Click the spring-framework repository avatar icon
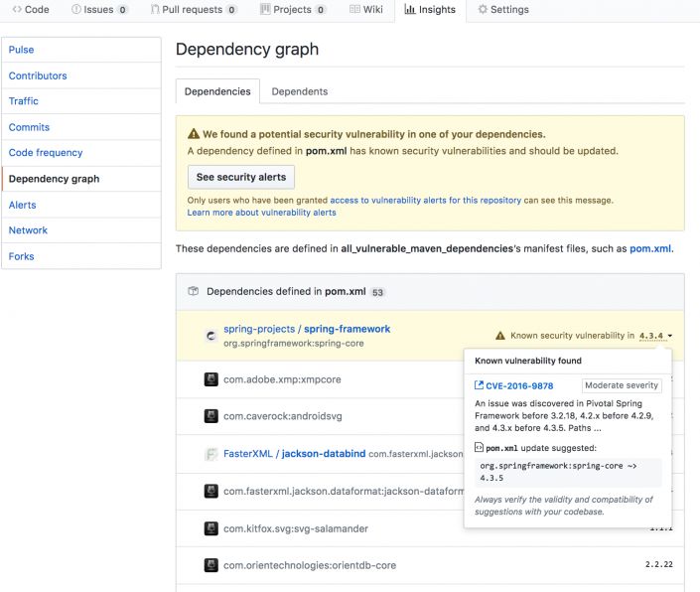This screenshot has height=592, width=700. [x=210, y=336]
